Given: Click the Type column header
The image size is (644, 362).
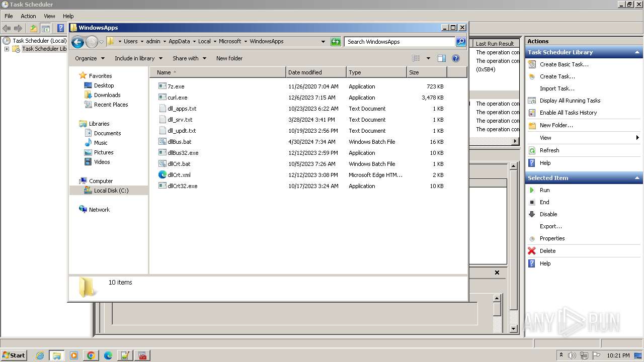Looking at the screenshot, I should (376, 72).
